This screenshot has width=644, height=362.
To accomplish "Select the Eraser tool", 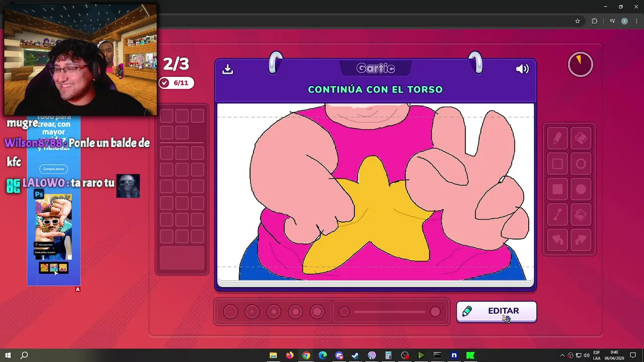I will click(581, 138).
